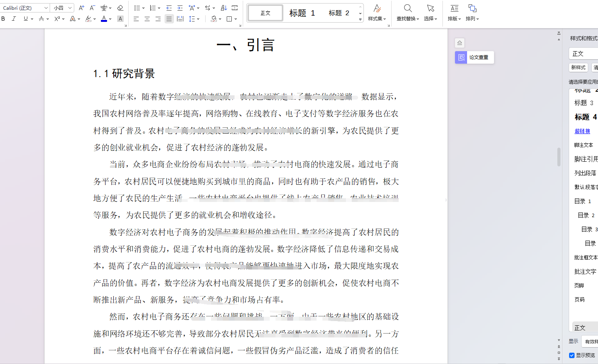Viewport: 598px width, 364px height.
Task: Expand the highlight color dropdown arrow
Action: tap(95, 19)
